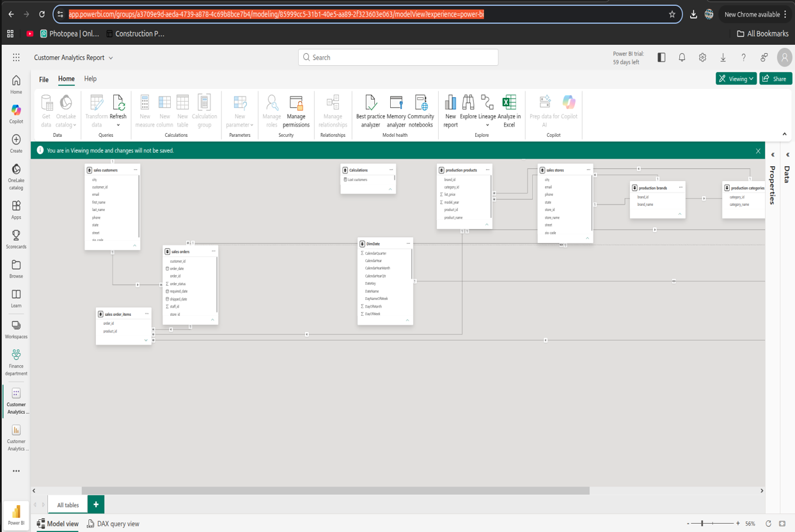Open OneLake catalog in left sidebar
Screen dimensions: 795x532
click(x=16, y=176)
